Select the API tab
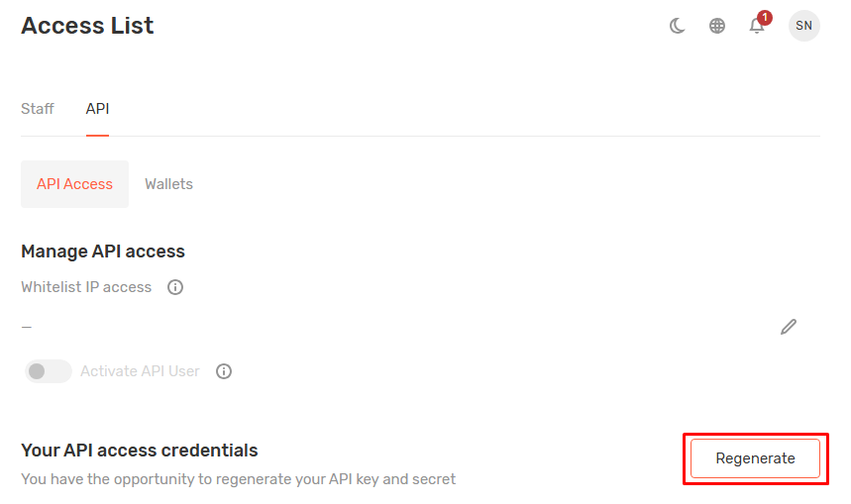Image resolution: width=851 pixels, height=504 pixels. click(x=97, y=109)
